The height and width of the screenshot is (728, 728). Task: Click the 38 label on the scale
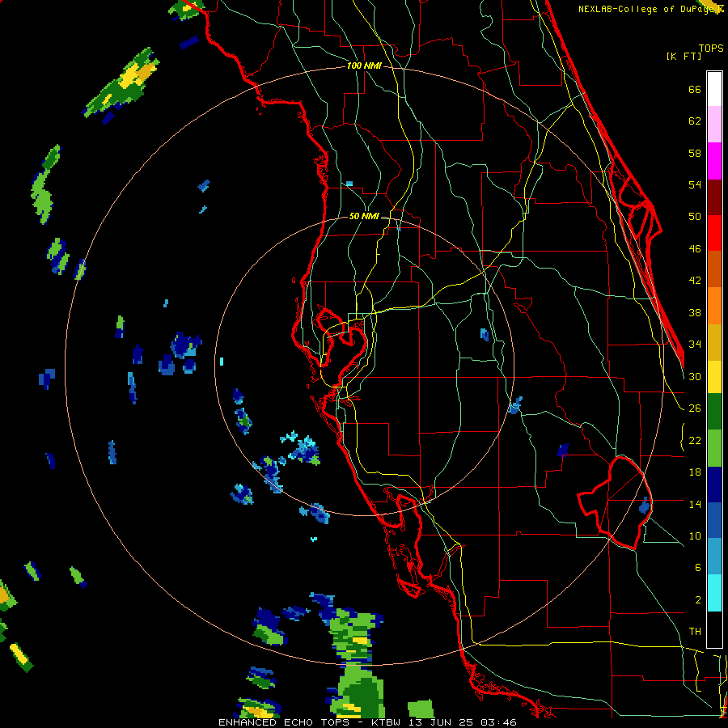point(695,312)
